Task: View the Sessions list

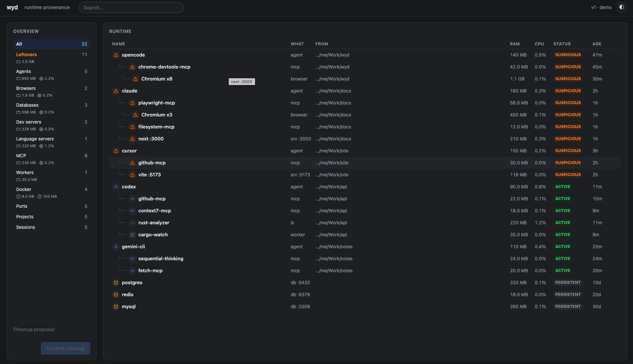Action: point(52,227)
